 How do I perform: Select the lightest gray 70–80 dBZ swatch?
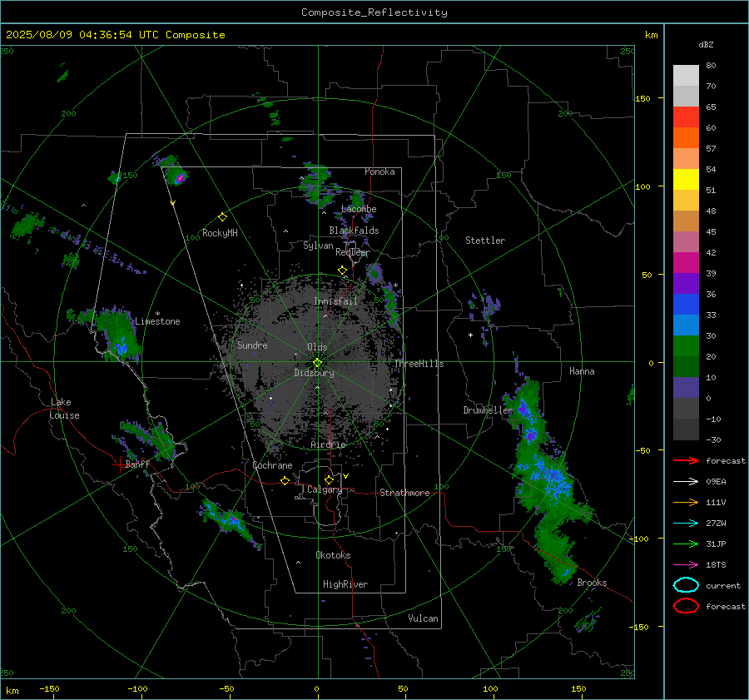point(686,75)
